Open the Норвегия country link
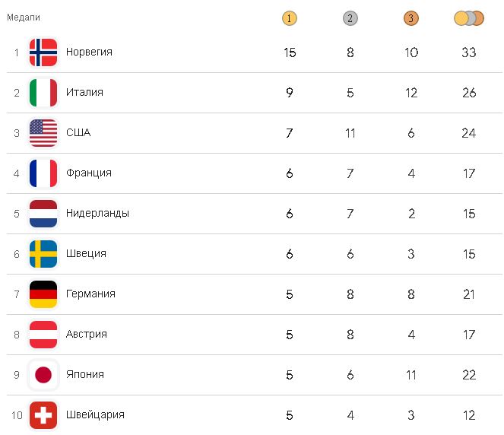This screenshot has height=435, width=504. coord(89,52)
